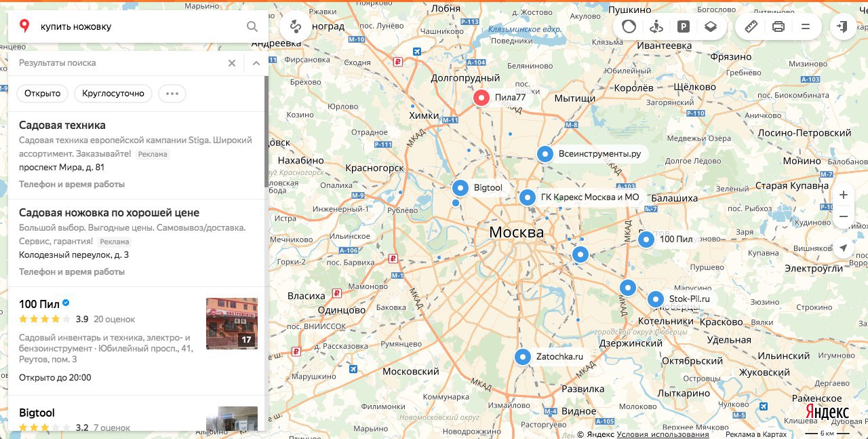Toggle the Открыто filter
The width and height of the screenshot is (868, 439).
[x=43, y=94]
